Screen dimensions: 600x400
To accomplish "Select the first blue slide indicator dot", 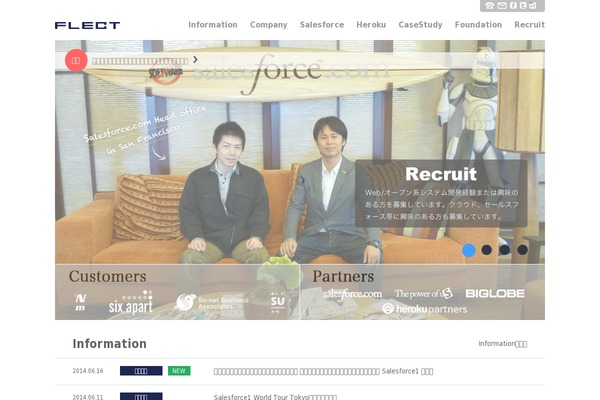I will pyautogui.click(x=469, y=250).
